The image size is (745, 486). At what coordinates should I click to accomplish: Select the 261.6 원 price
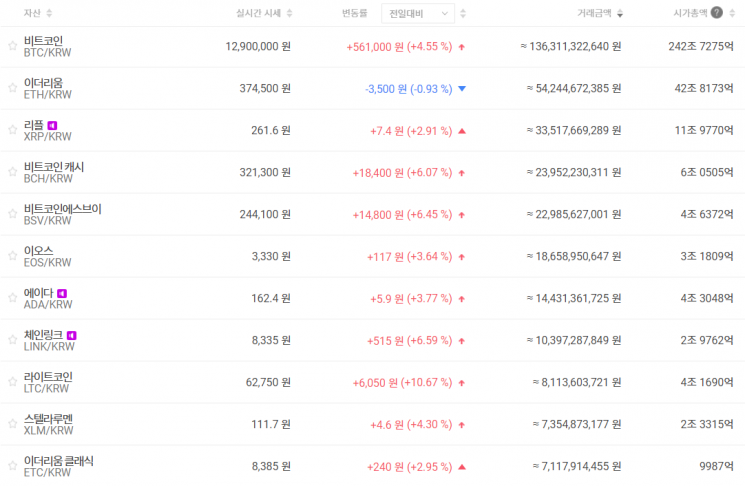pos(271,130)
